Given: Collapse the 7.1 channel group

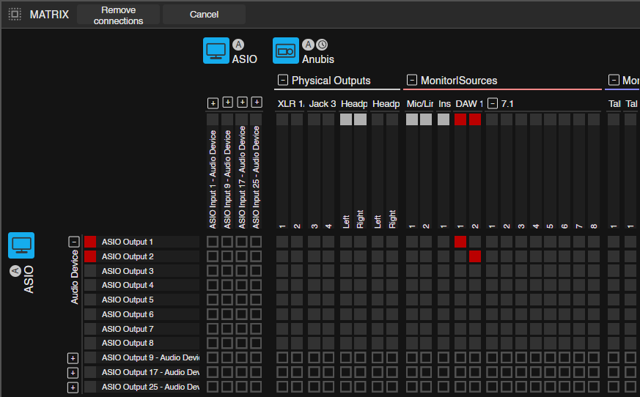Looking at the screenshot, I should (x=493, y=103).
